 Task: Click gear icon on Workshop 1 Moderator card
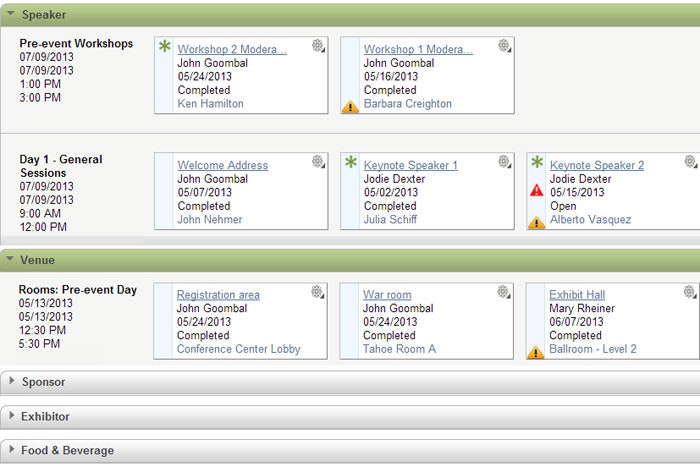point(504,46)
